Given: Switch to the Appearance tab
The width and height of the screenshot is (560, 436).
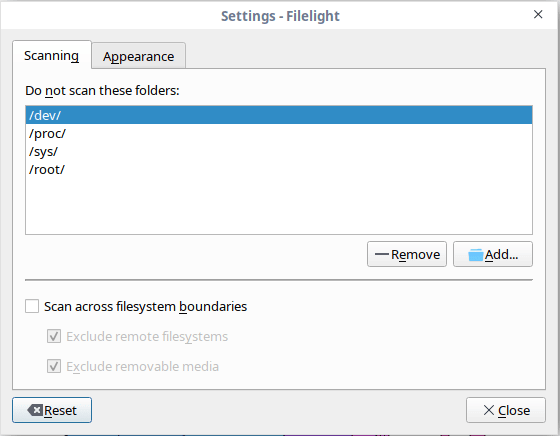Looking at the screenshot, I should pyautogui.click(x=139, y=56).
